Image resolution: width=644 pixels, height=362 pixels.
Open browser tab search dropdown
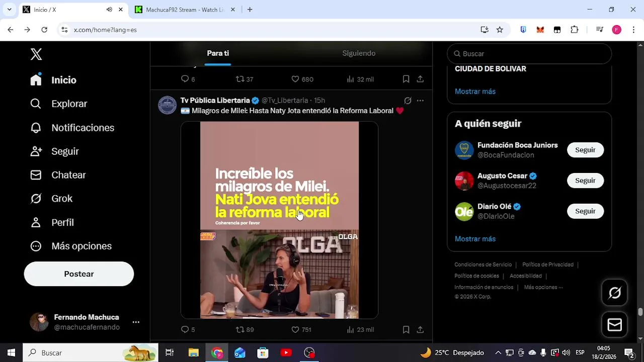[9, 10]
